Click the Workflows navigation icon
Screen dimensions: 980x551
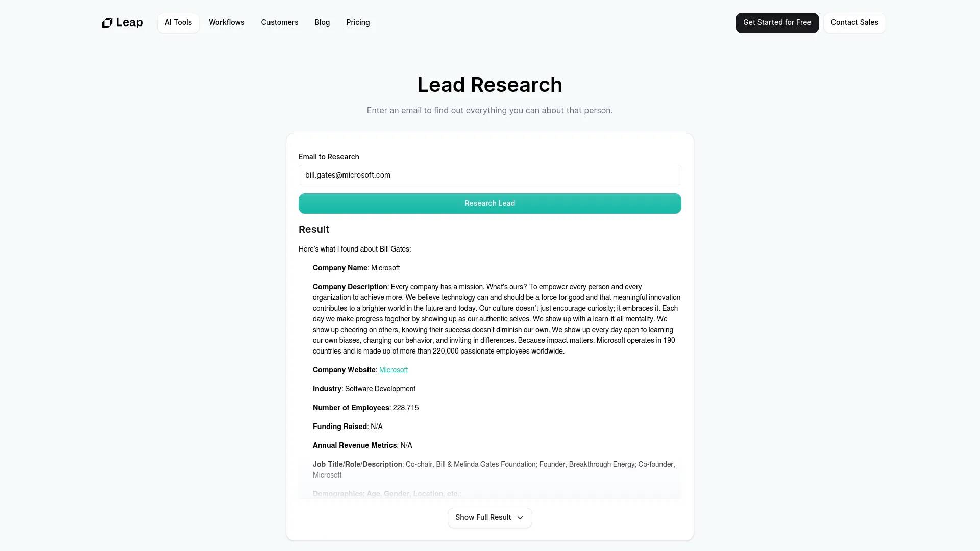pos(227,22)
